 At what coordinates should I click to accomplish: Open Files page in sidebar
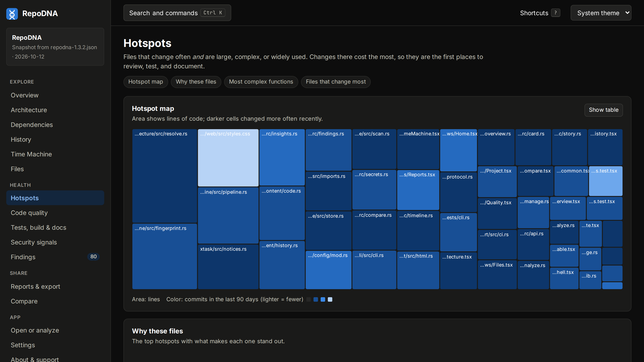pyautogui.click(x=55, y=169)
